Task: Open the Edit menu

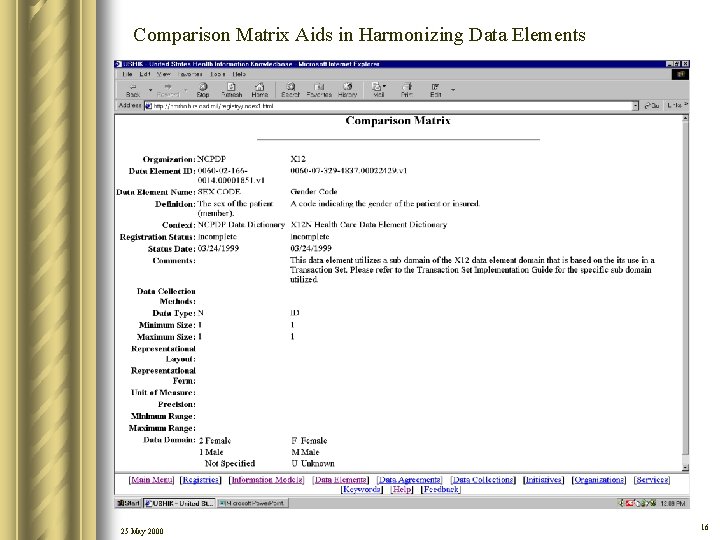Action: point(145,74)
